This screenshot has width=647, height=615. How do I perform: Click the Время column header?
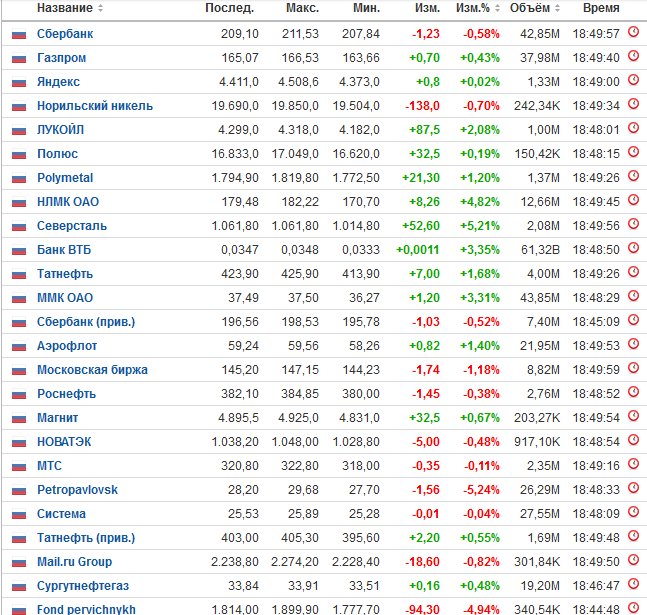click(x=601, y=8)
